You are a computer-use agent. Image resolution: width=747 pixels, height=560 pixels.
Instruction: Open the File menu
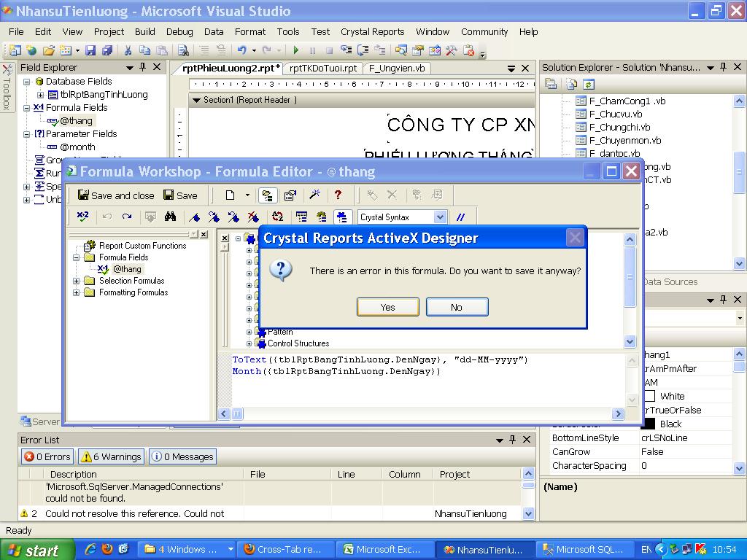16,31
